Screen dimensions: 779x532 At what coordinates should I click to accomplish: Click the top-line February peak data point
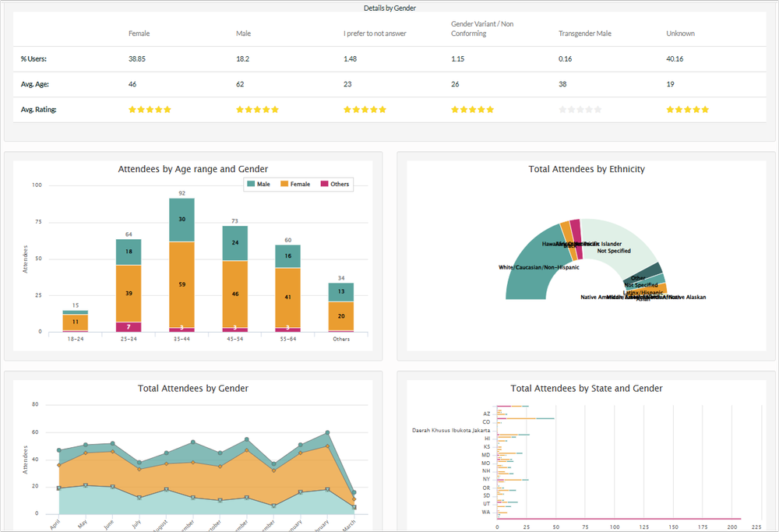[x=327, y=432]
